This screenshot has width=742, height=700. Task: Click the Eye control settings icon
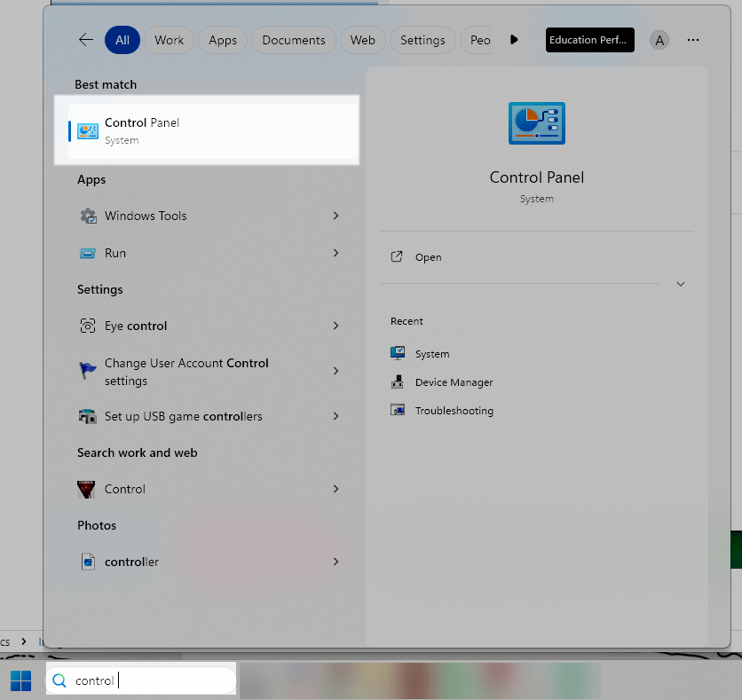pos(88,326)
